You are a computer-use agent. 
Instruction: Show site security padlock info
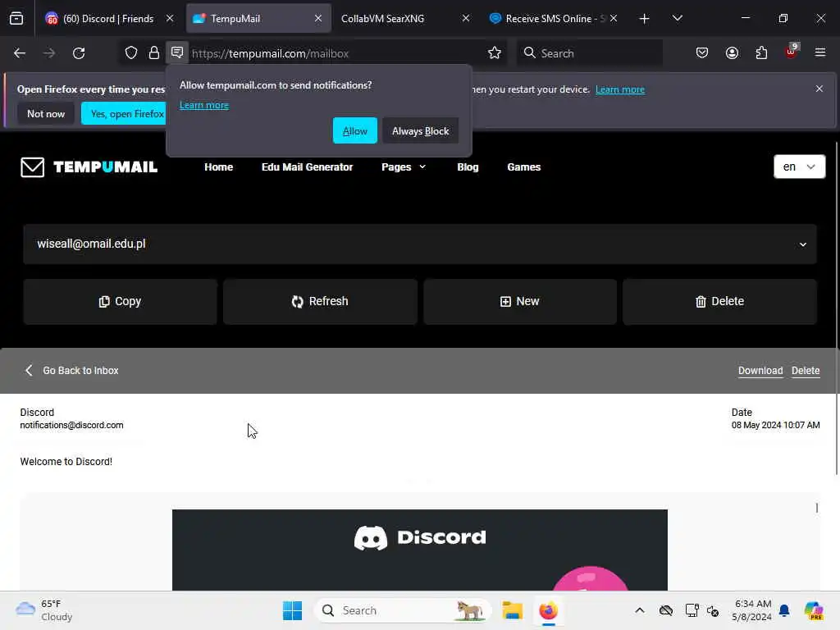point(153,53)
